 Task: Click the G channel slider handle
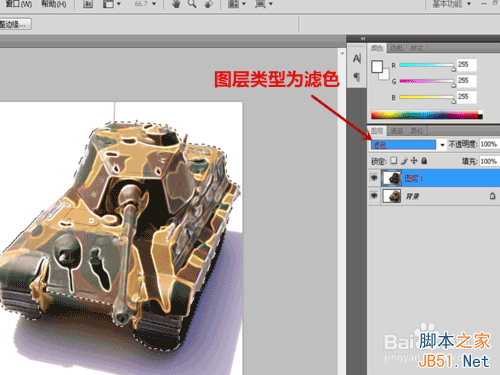[453, 85]
